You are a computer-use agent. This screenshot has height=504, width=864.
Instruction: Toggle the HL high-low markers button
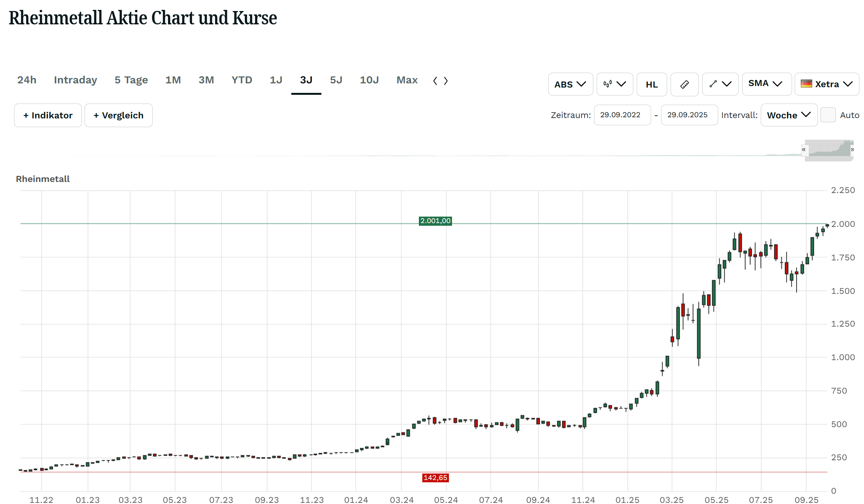click(652, 84)
